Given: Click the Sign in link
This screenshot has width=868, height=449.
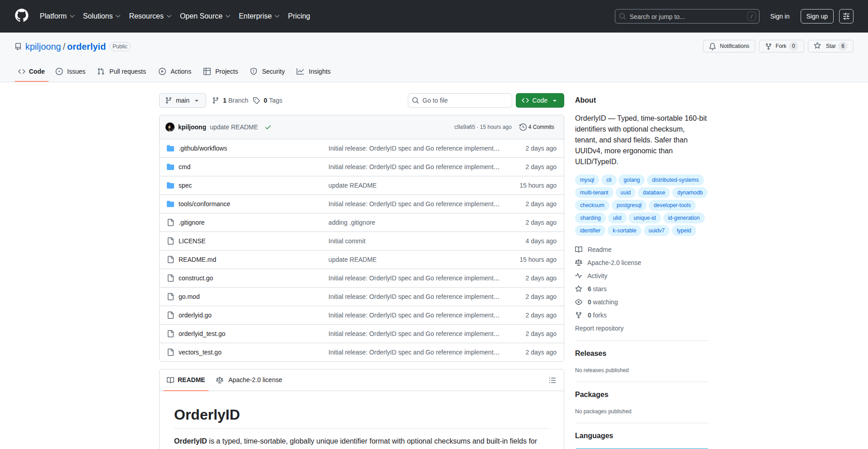Looking at the screenshot, I should (780, 16).
